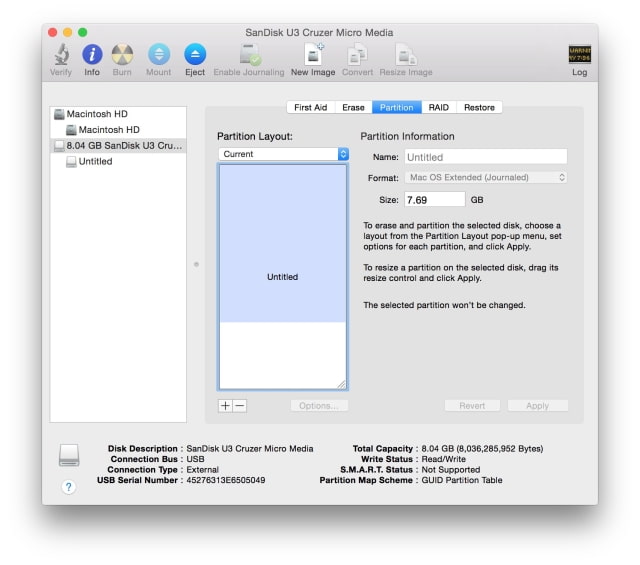
Task: Click the Resize Image toolbar icon
Action: (x=405, y=54)
